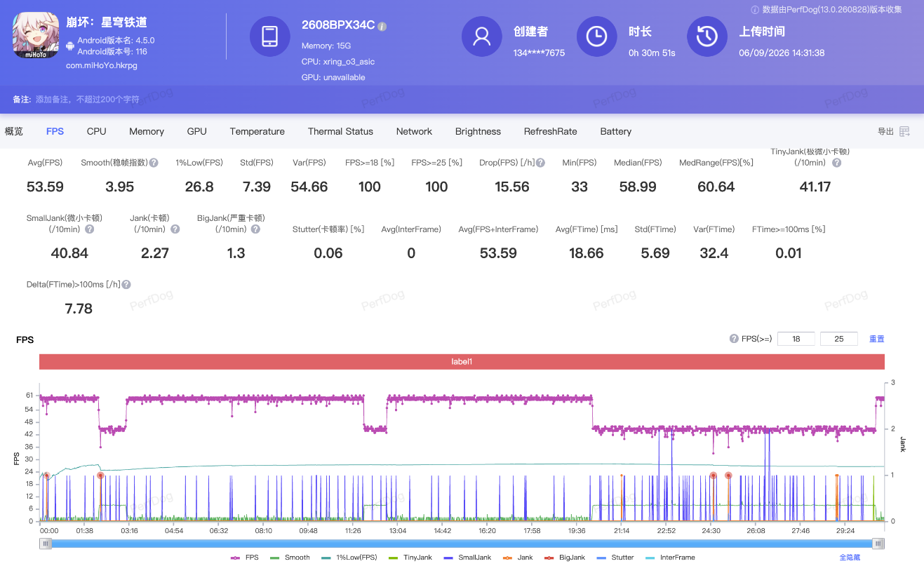Viewport: 924px width, 566px height.
Task: Click the Android robot icon
Action: (70, 46)
